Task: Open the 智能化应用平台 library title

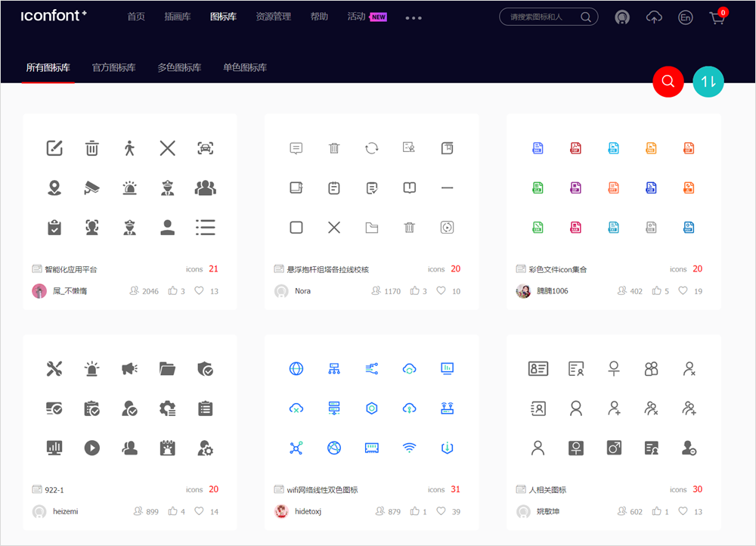Action: (x=71, y=269)
